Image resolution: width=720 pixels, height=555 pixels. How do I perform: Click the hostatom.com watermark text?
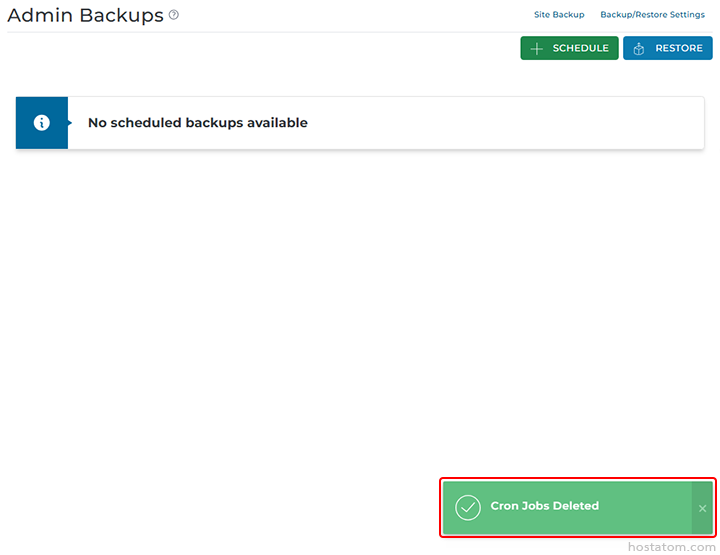tap(670, 547)
